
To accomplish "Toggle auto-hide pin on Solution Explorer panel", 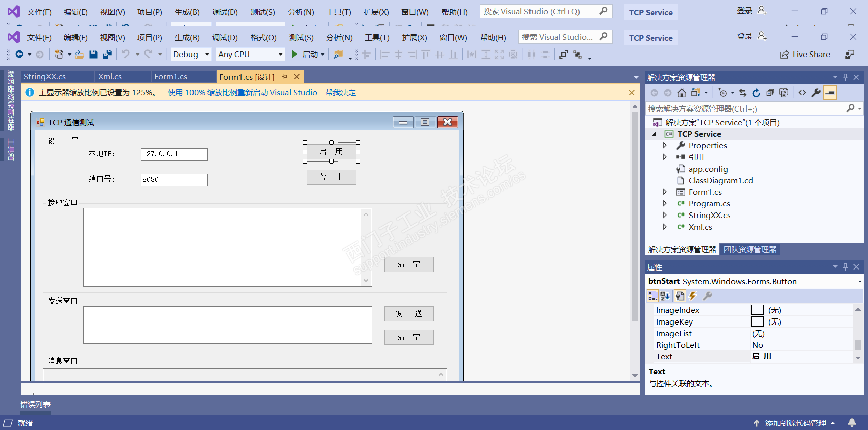I will [x=845, y=77].
